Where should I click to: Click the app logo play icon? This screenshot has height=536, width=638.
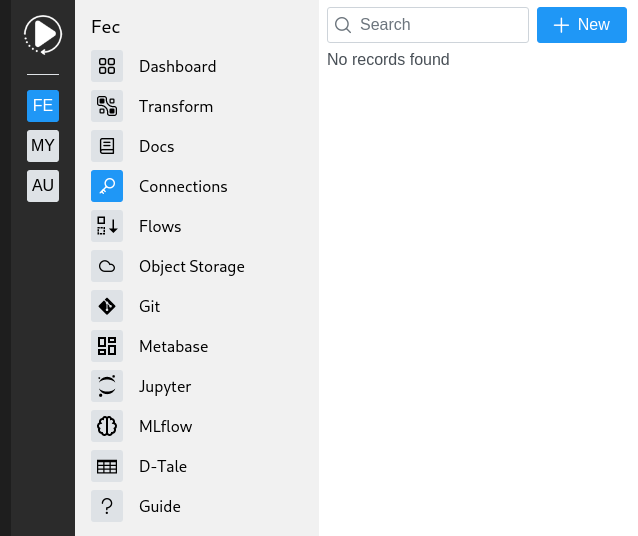pos(43,35)
